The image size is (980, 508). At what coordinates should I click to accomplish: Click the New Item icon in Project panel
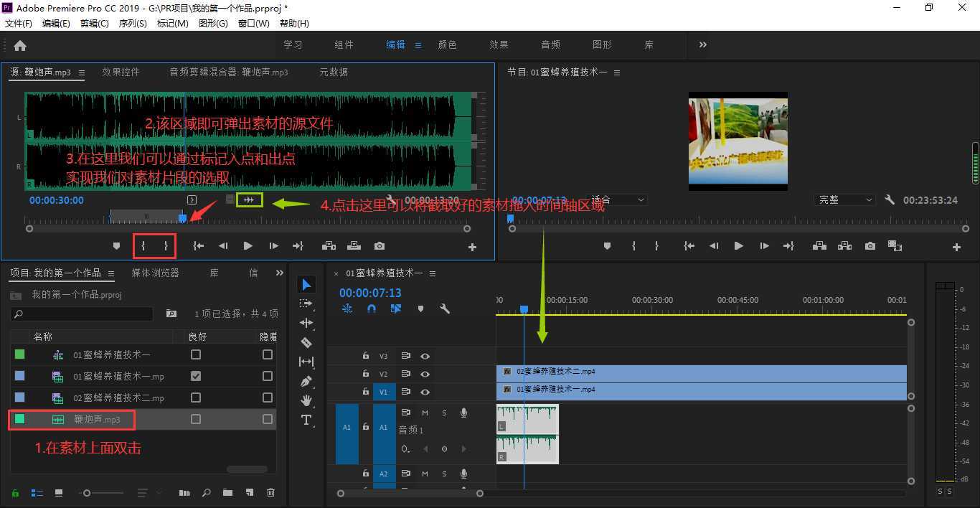[250, 492]
